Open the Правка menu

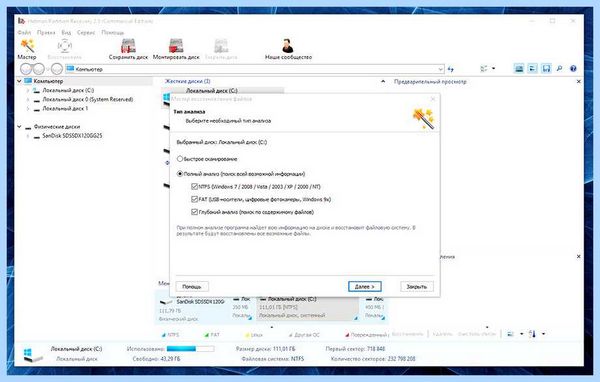click(46, 33)
